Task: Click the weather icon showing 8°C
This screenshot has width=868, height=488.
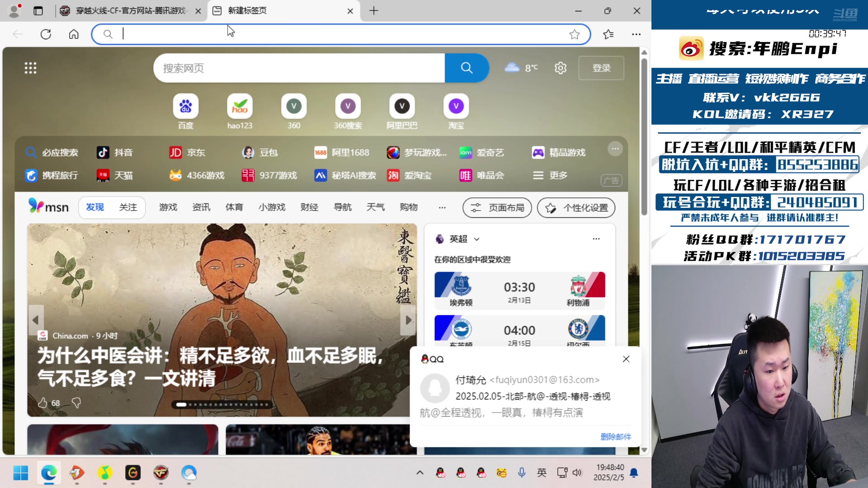Action: (x=512, y=67)
